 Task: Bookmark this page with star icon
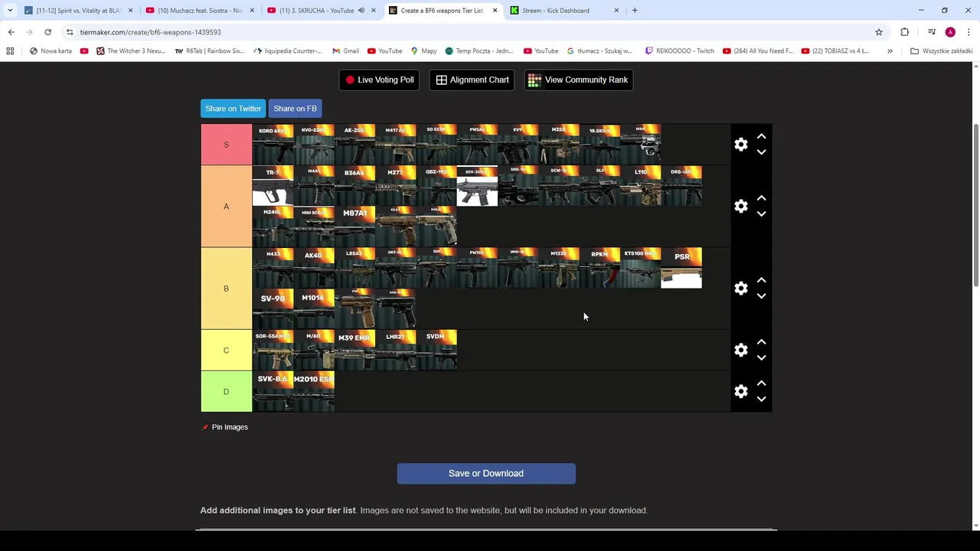[879, 32]
